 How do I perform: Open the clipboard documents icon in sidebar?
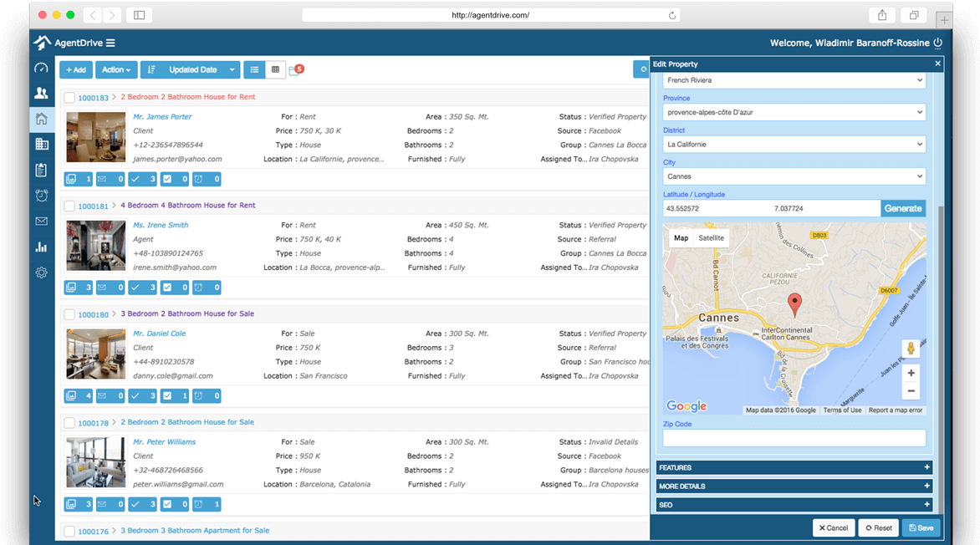41,169
